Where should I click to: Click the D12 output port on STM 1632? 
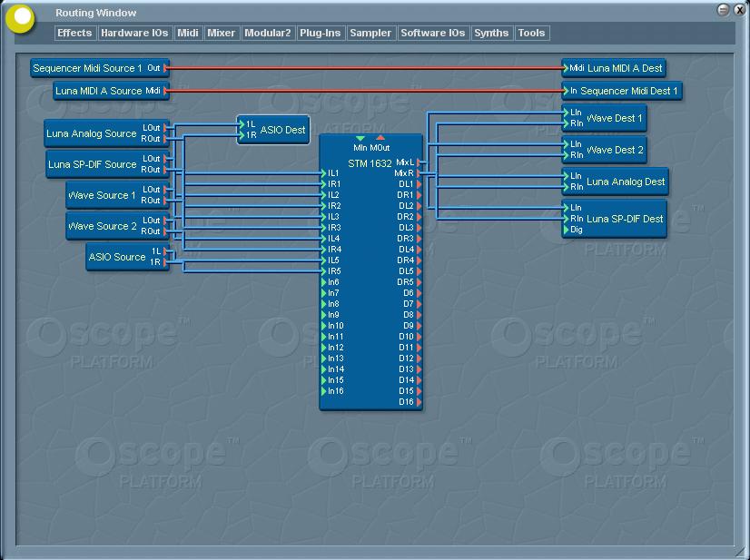419,359
